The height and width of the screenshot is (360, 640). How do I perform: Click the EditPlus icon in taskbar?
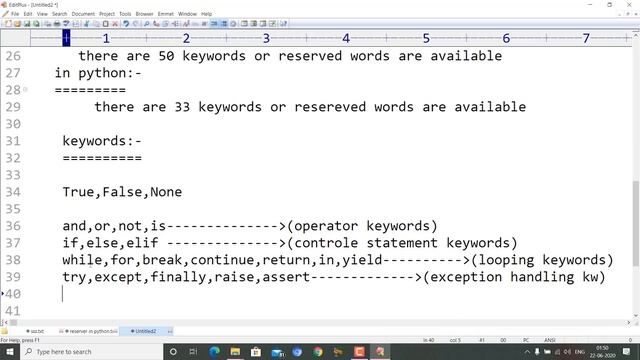(x=380, y=351)
